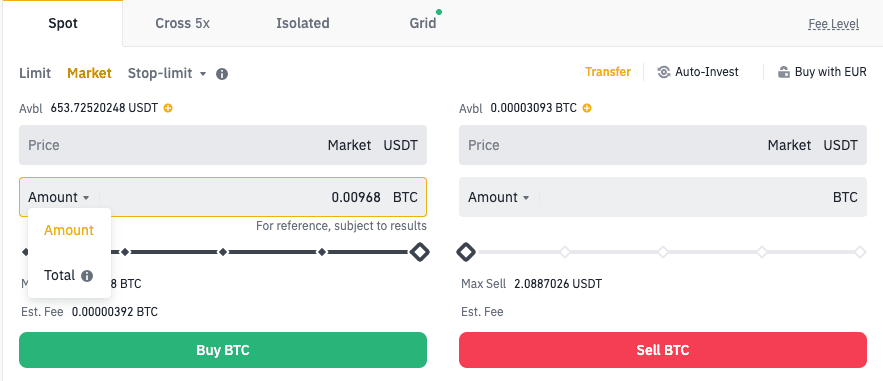Click the plus icon next to BTC balance
The width and height of the screenshot is (883, 381).
point(587,108)
